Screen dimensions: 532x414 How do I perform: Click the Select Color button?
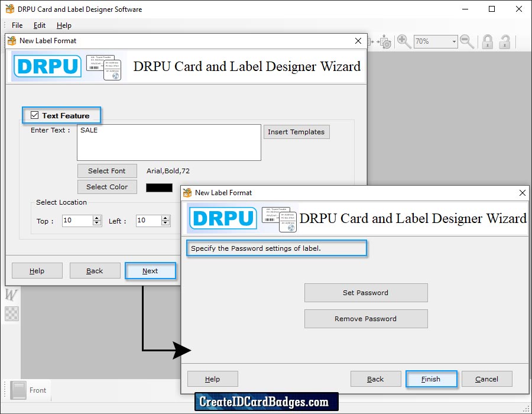coord(107,187)
